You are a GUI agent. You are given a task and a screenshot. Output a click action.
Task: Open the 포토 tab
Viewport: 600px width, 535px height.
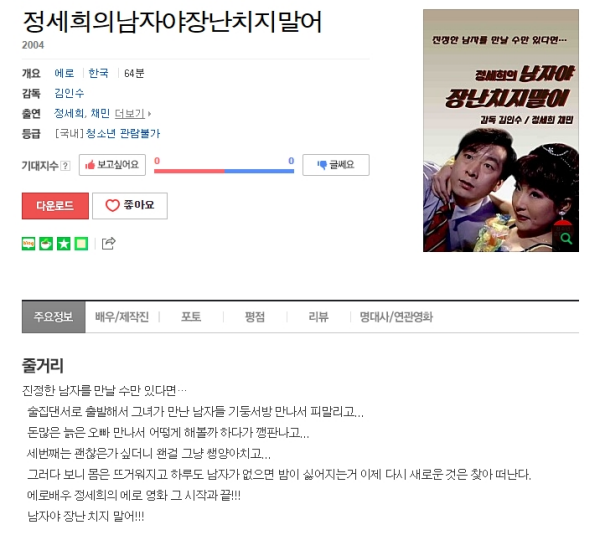[191, 317]
